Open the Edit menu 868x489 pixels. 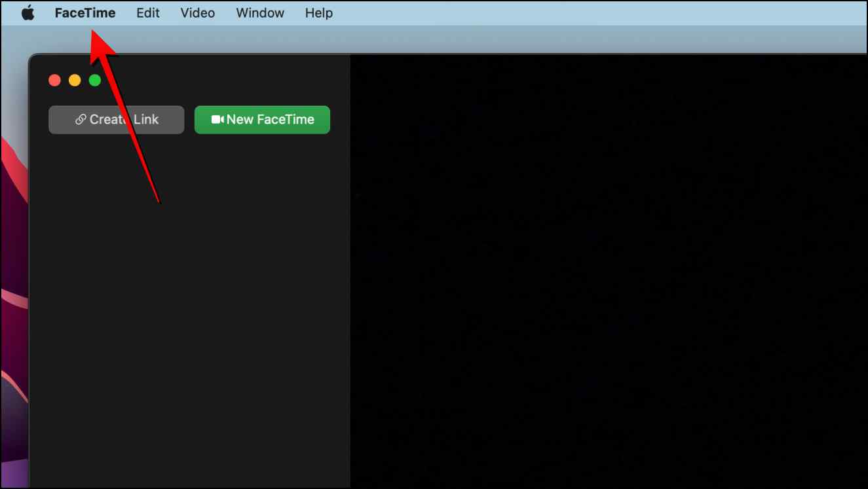click(148, 13)
